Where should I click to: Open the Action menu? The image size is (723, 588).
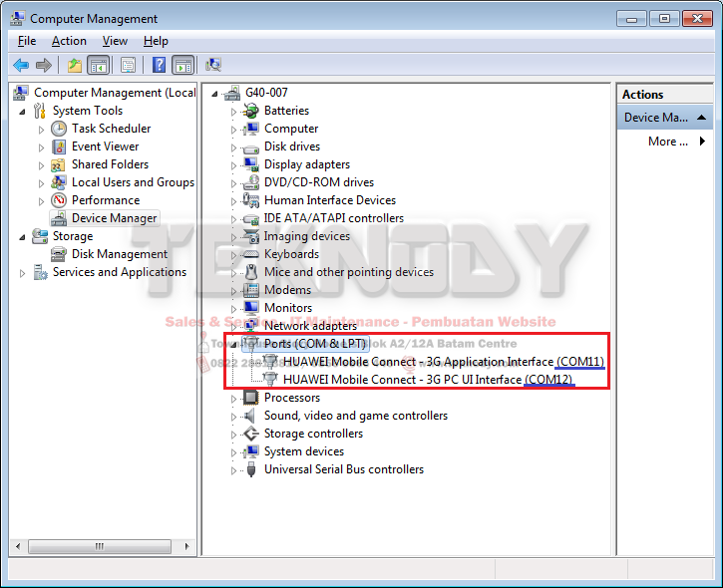[69, 41]
